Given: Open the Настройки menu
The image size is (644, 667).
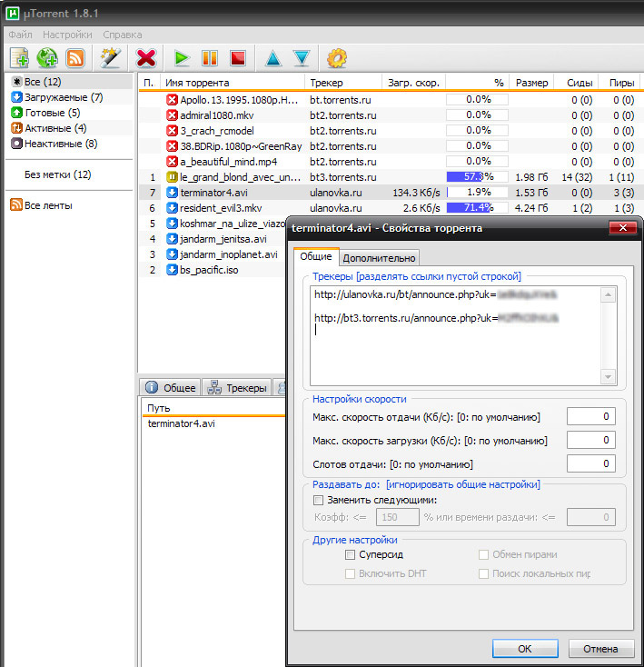Looking at the screenshot, I should tap(67, 35).
